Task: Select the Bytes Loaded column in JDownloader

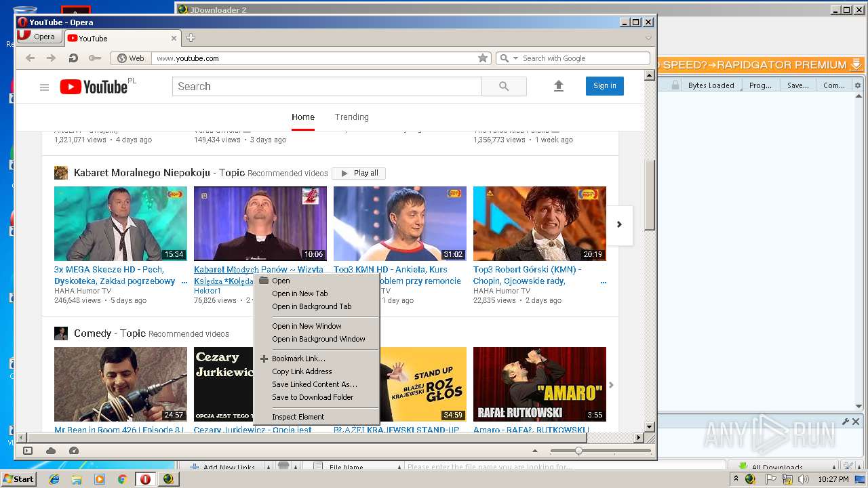Action: pos(711,85)
